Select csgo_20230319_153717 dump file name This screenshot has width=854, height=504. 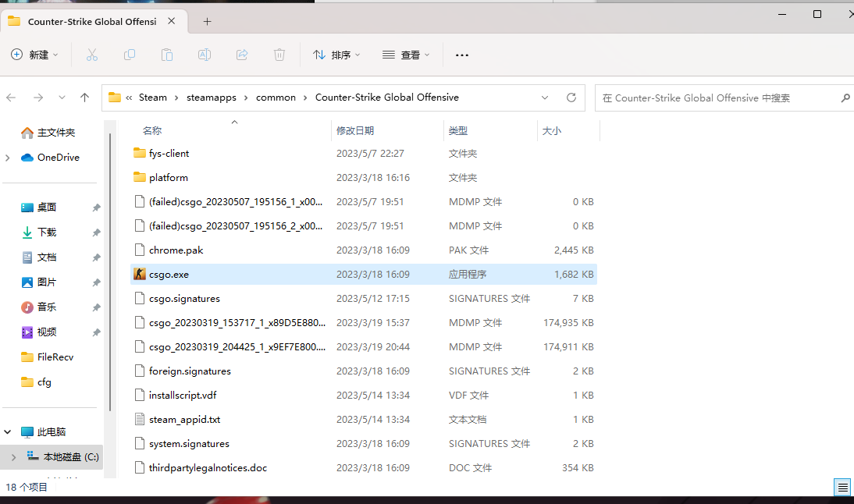pos(237,323)
